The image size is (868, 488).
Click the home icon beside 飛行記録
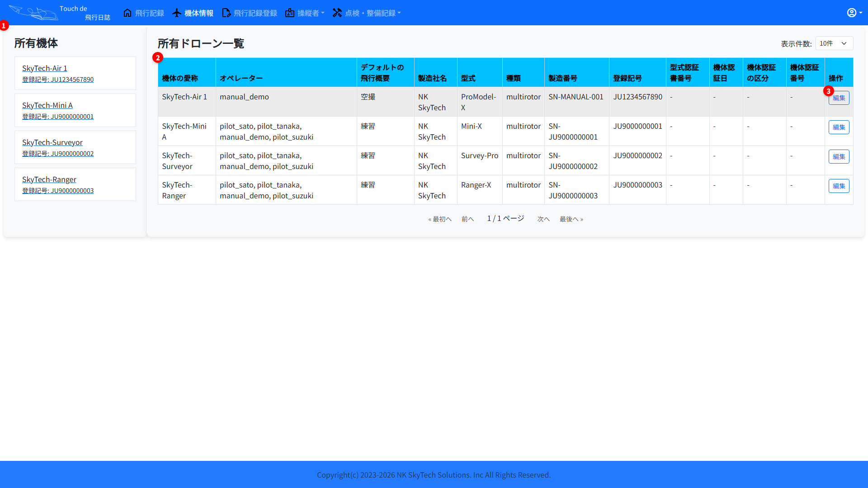click(127, 13)
